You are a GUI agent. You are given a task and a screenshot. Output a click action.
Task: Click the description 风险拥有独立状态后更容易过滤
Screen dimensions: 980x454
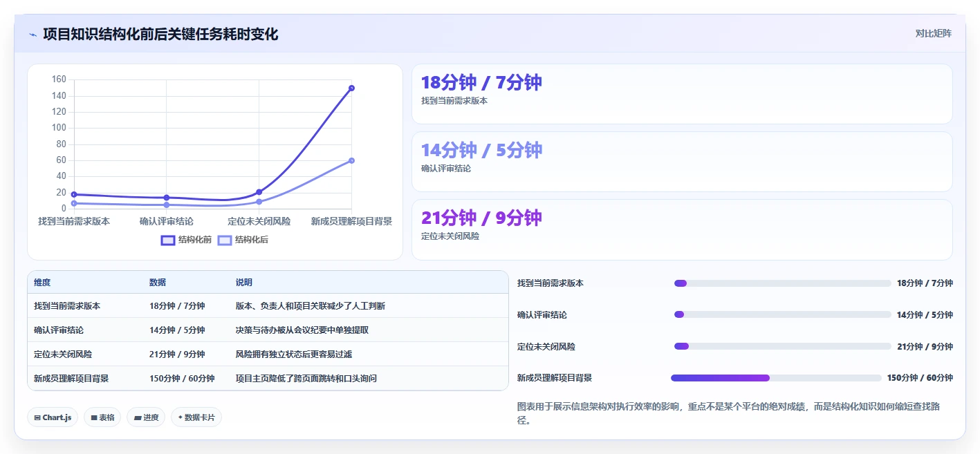pos(294,354)
